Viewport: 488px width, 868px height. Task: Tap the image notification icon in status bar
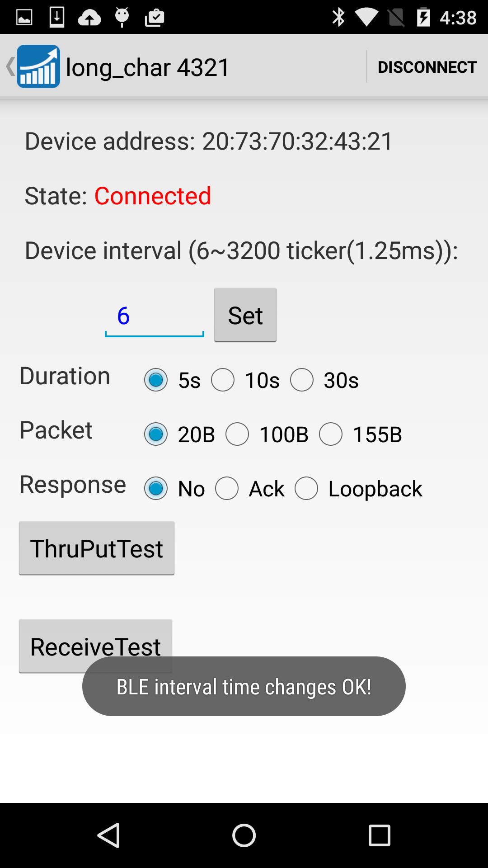24,18
